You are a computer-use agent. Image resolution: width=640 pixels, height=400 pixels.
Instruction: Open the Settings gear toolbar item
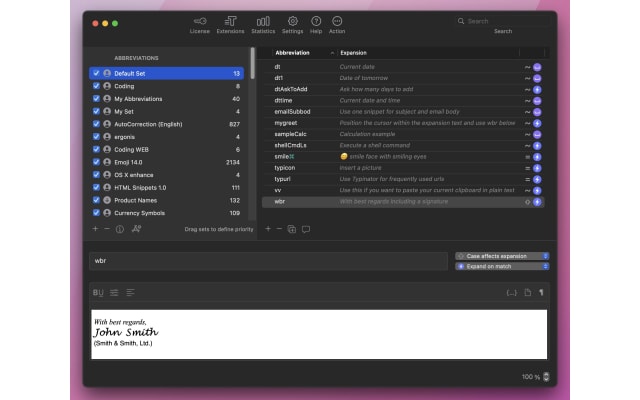click(x=293, y=25)
